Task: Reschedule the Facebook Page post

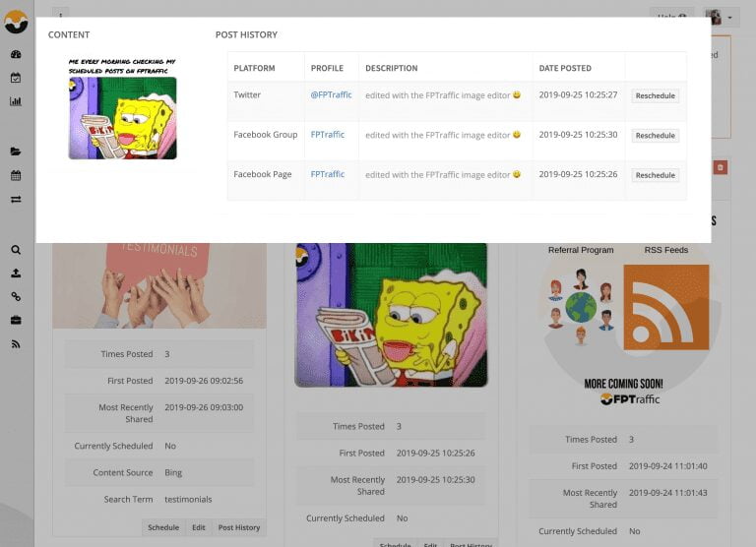Action: (x=655, y=175)
